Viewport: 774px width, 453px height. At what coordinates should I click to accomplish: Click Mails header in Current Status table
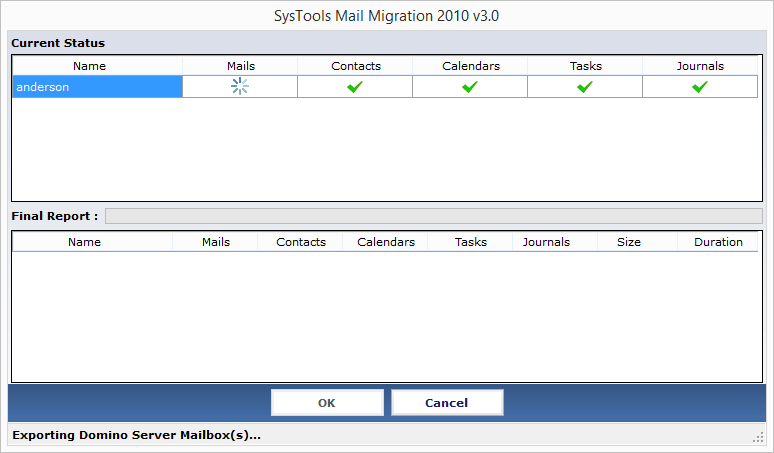tap(240, 66)
